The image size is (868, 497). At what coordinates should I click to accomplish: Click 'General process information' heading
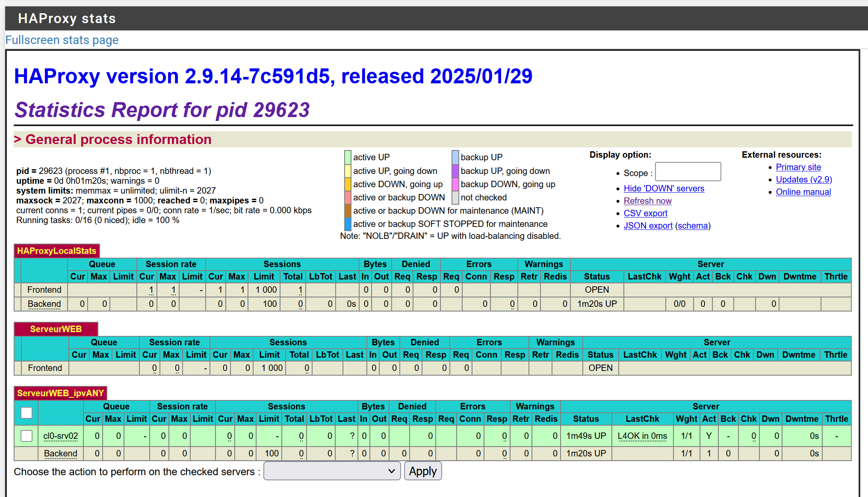[x=118, y=139]
